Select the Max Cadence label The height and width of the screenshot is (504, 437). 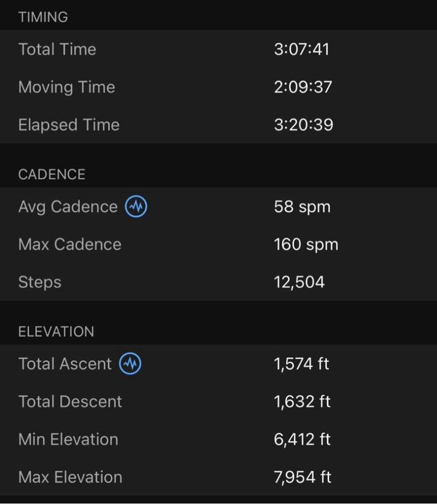pos(70,245)
